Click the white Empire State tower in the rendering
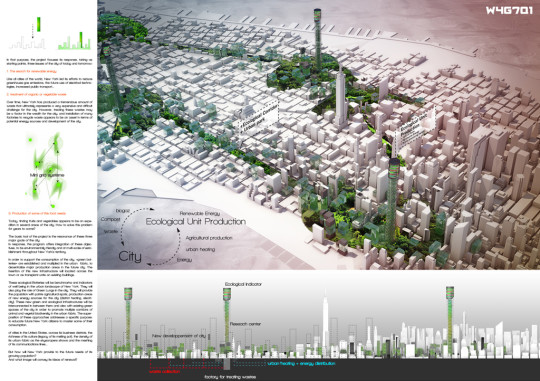 [x=340, y=97]
